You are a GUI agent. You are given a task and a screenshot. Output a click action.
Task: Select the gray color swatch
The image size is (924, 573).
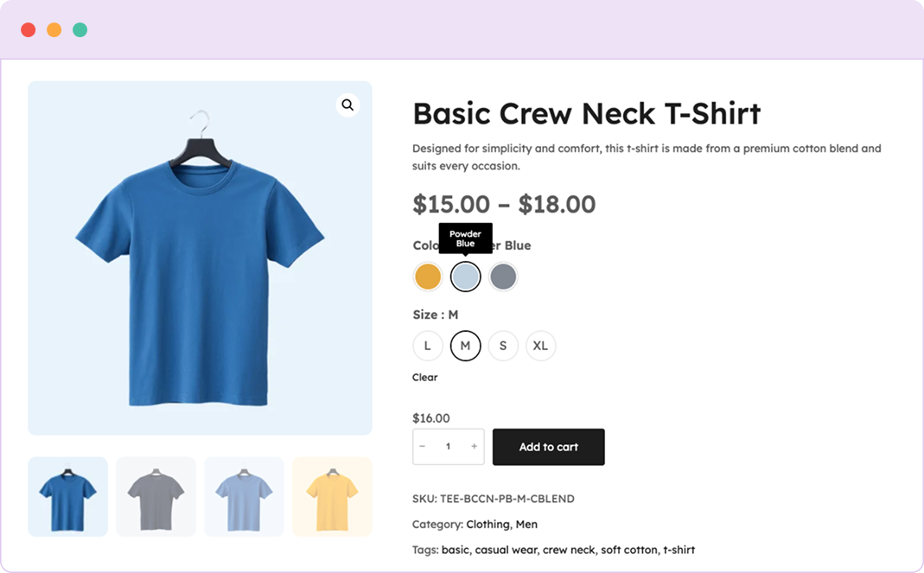[503, 276]
